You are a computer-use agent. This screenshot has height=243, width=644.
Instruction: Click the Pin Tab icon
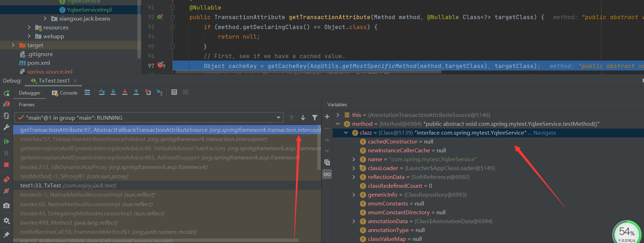(6, 234)
